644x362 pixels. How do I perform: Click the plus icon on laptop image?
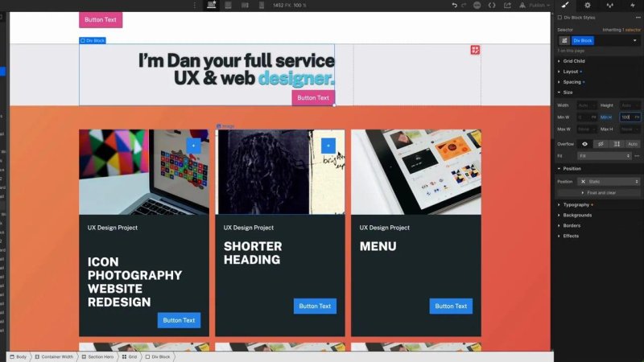(193, 146)
